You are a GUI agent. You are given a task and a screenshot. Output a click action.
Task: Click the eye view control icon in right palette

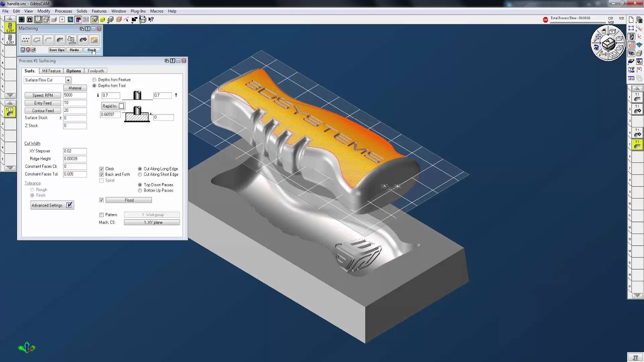click(x=631, y=53)
